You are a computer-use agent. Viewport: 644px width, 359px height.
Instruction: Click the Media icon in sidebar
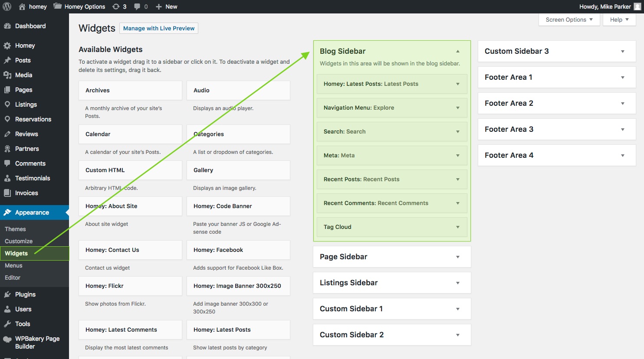[7, 75]
